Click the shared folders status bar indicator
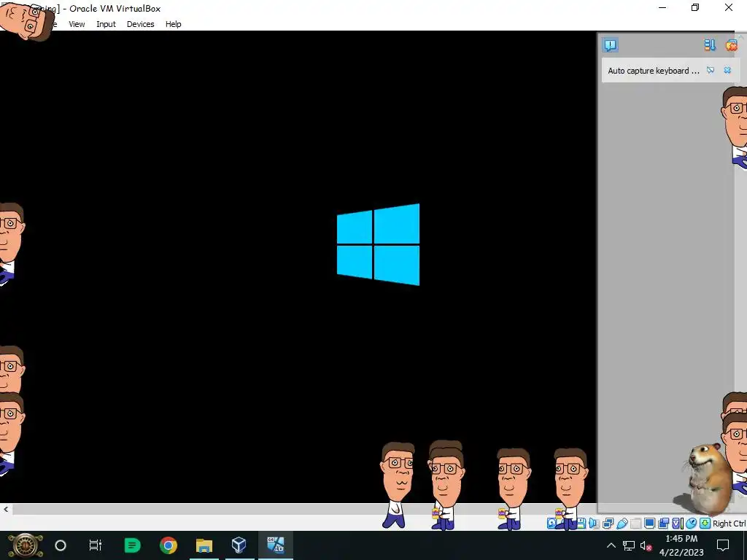Viewport: 747px width, 560px height. 635,524
